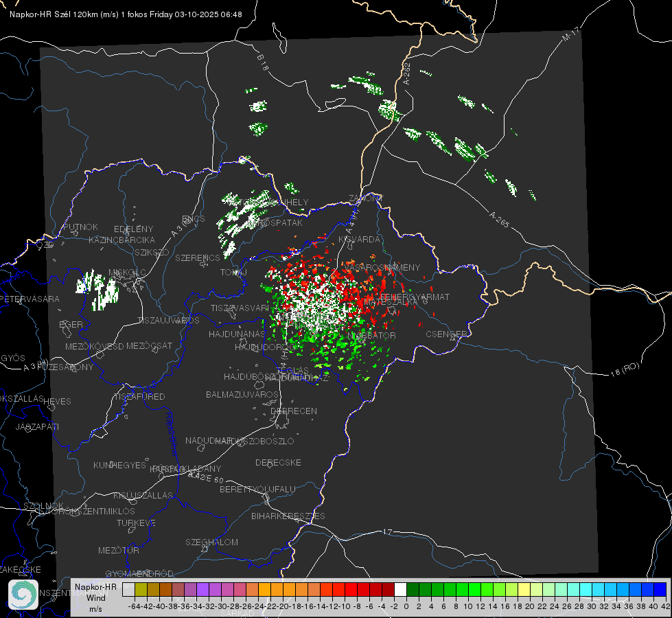Click the KISVÁRDA town label
This screenshot has height=618, width=672.
(x=359, y=240)
